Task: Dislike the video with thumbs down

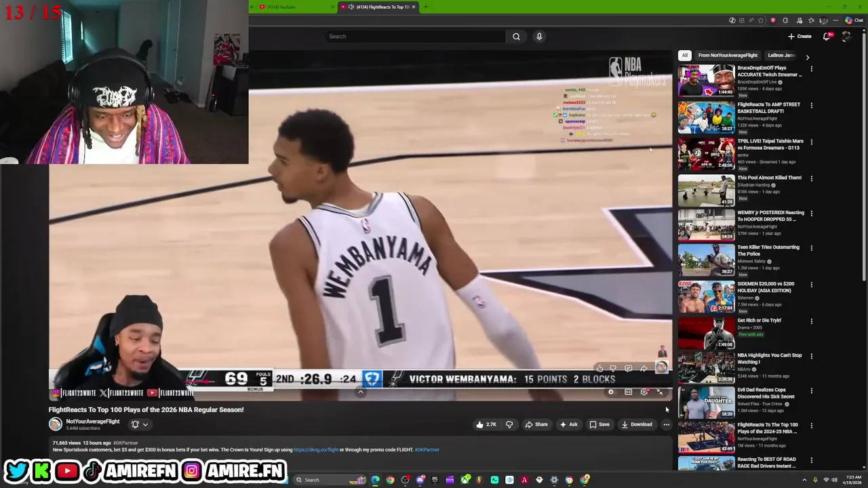Action: click(509, 425)
